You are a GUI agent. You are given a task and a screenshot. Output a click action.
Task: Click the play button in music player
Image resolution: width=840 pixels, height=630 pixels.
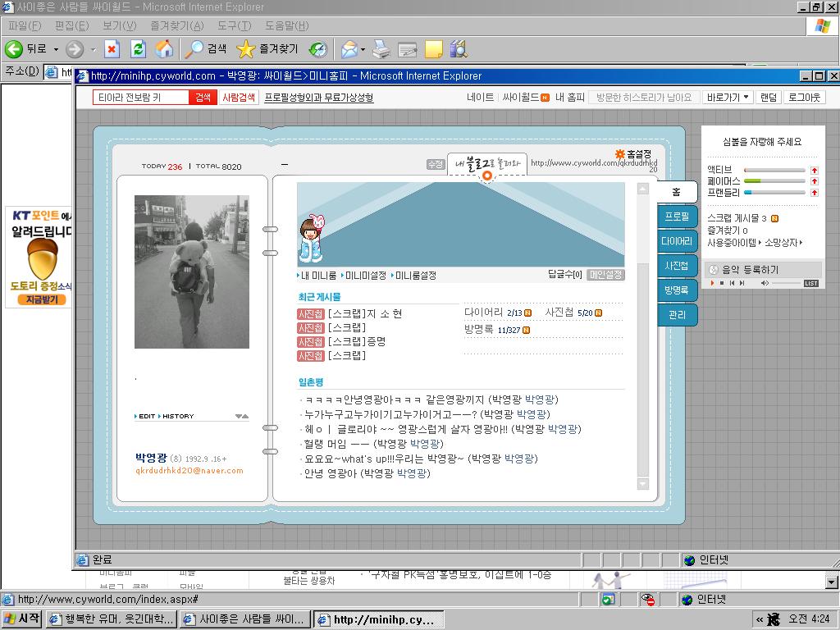[x=713, y=283]
